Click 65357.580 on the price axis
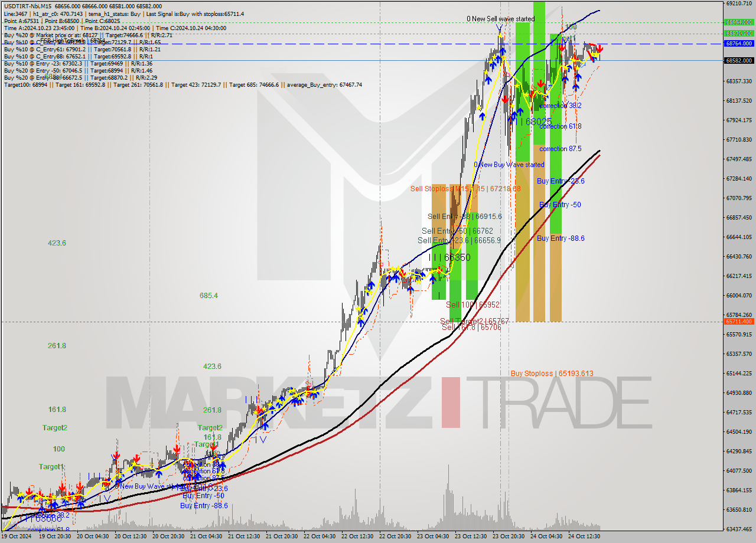 pyautogui.click(x=739, y=354)
